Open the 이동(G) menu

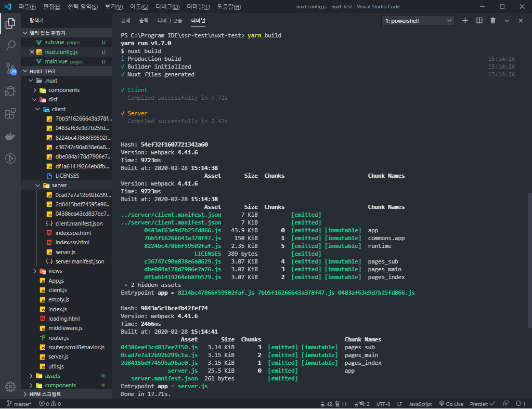pyautogui.click(x=139, y=7)
